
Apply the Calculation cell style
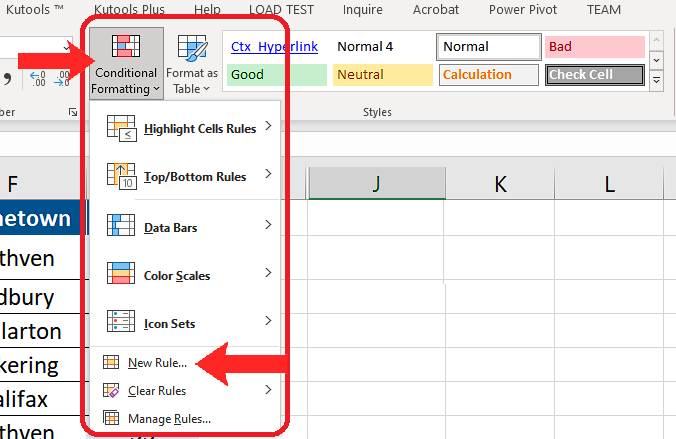(x=489, y=75)
